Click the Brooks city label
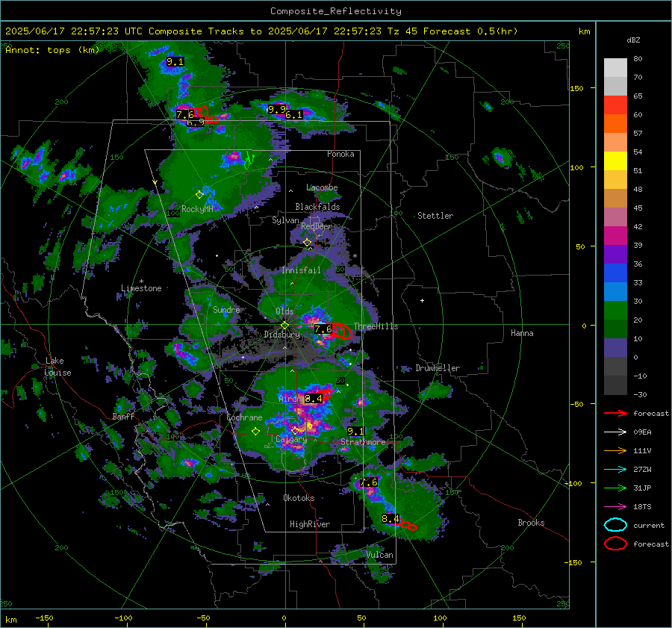Image resolution: width=672 pixels, height=628 pixels. click(x=531, y=523)
